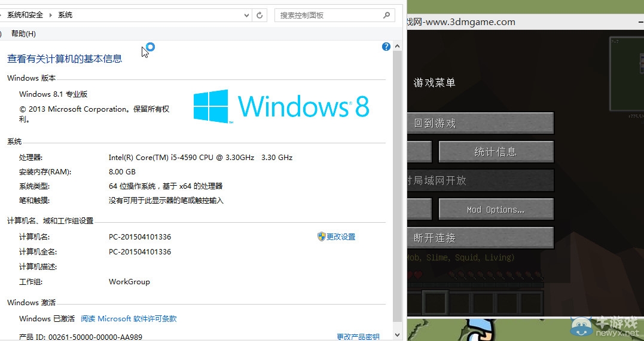
Task: Click 断开连接 button in the game menu
Action: point(481,238)
